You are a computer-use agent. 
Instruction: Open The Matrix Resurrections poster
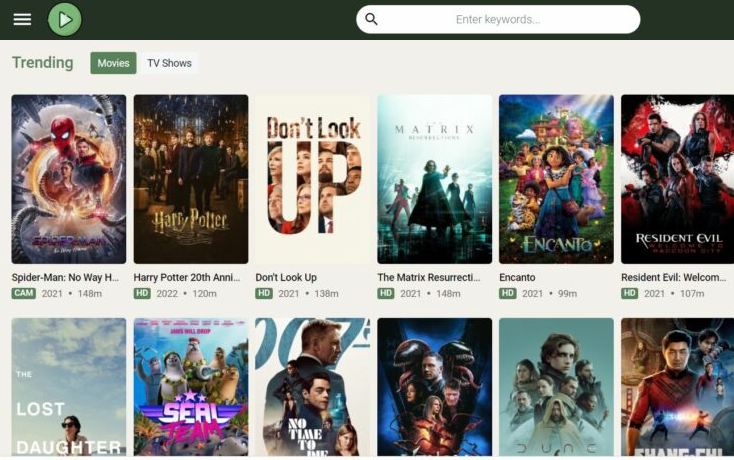[x=434, y=179]
